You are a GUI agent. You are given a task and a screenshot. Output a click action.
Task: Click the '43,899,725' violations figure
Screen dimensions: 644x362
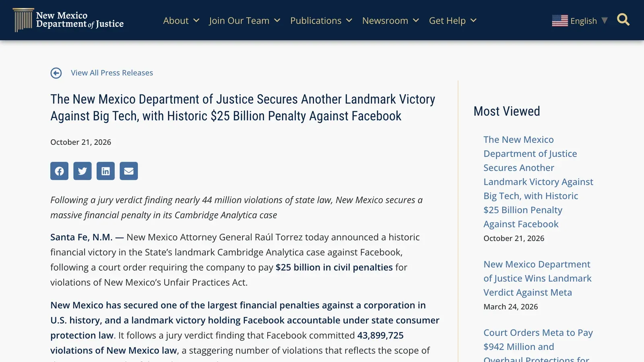380,335
